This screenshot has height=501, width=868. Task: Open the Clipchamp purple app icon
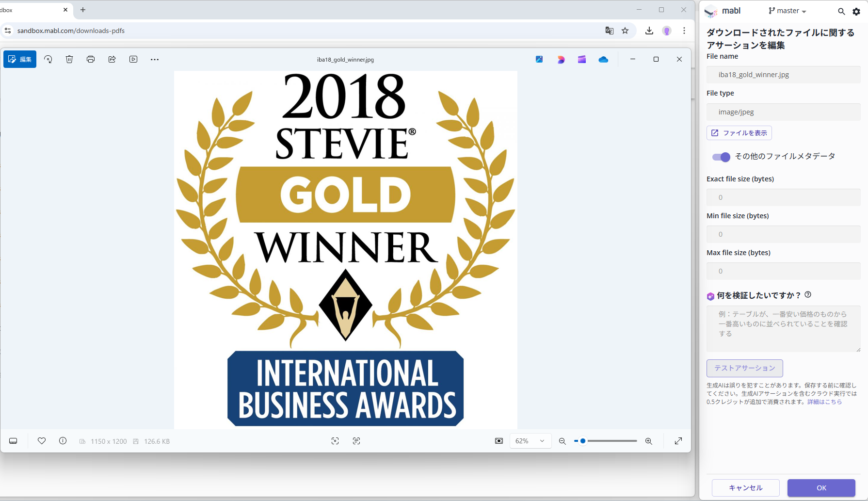[x=582, y=59]
